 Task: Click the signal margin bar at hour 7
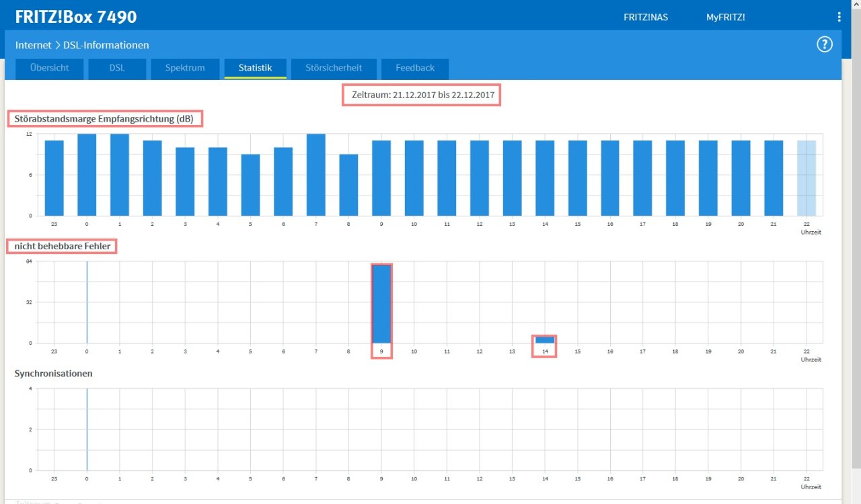point(316,175)
